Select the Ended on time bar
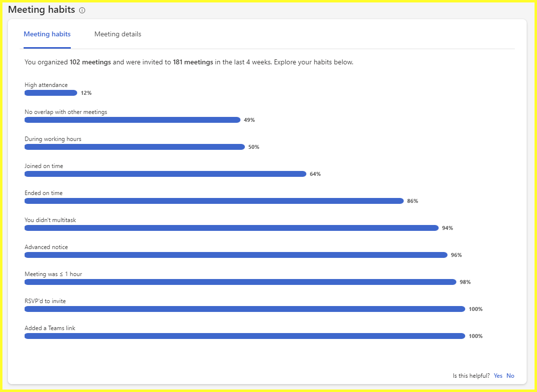Screen dimensions: 537x392 [214, 201]
